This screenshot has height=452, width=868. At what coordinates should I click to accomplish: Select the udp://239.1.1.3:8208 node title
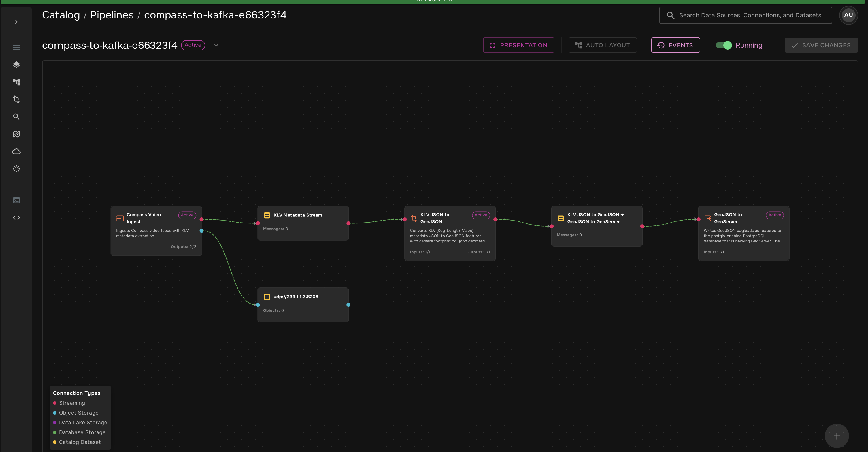pyautogui.click(x=296, y=297)
